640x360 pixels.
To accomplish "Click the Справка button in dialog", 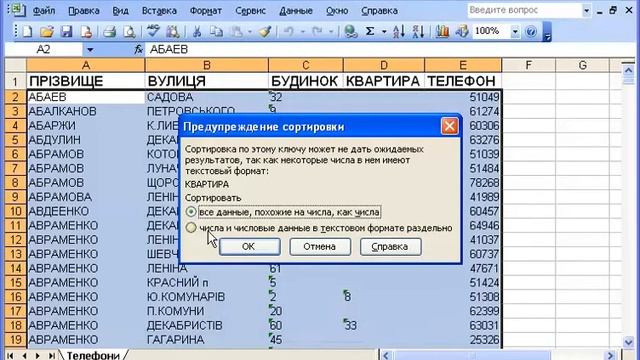I will (390, 247).
